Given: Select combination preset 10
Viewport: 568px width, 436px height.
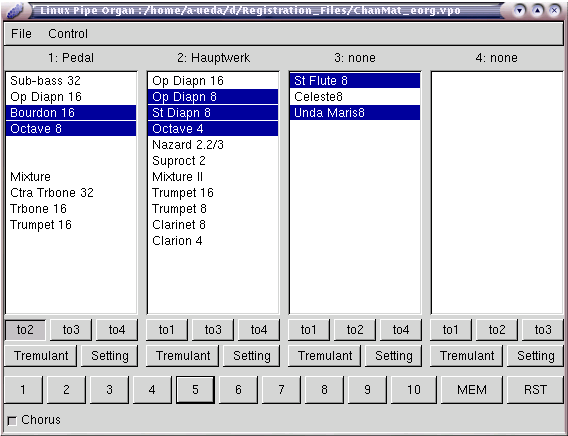Looking at the screenshot, I should coord(414,390).
